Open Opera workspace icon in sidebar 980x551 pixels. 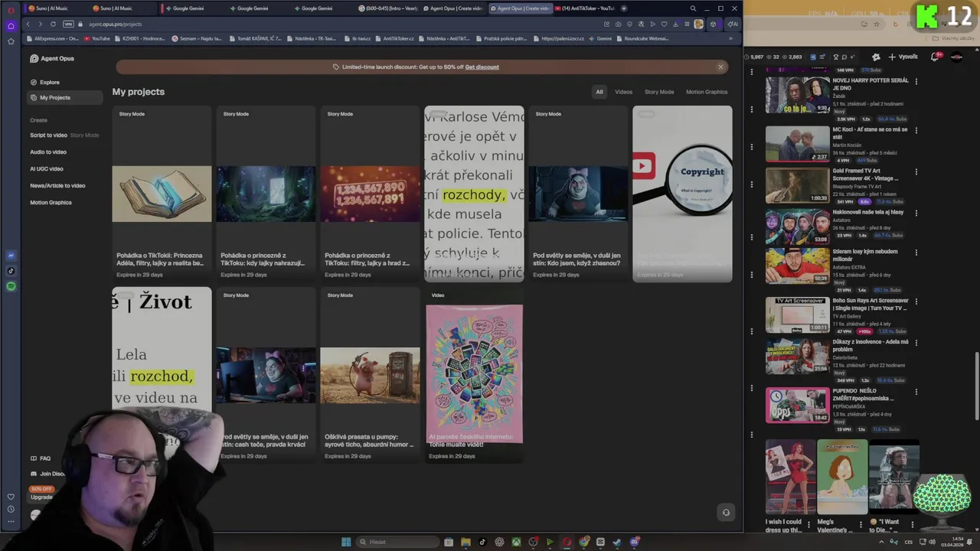(x=11, y=25)
